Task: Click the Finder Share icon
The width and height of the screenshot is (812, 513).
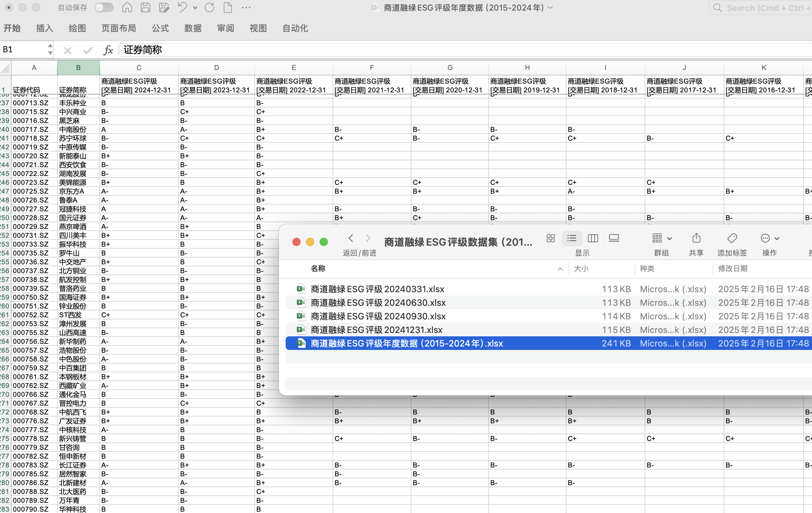Action: [x=696, y=238]
